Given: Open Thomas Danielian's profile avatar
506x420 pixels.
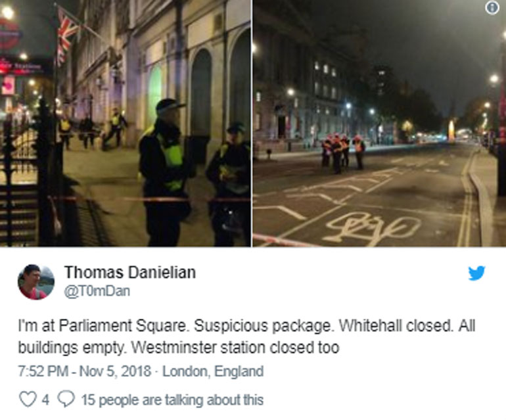Looking at the screenshot, I should (36, 282).
